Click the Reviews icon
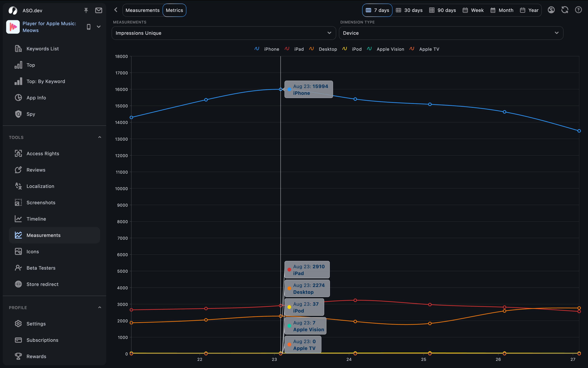The height and width of the screenshot is (368, 588). (18, 170)
